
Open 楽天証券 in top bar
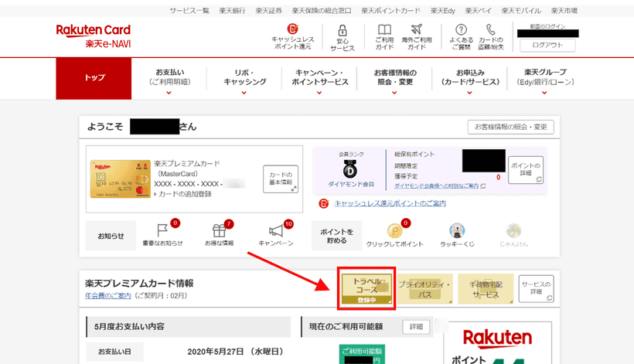point(268,11)
